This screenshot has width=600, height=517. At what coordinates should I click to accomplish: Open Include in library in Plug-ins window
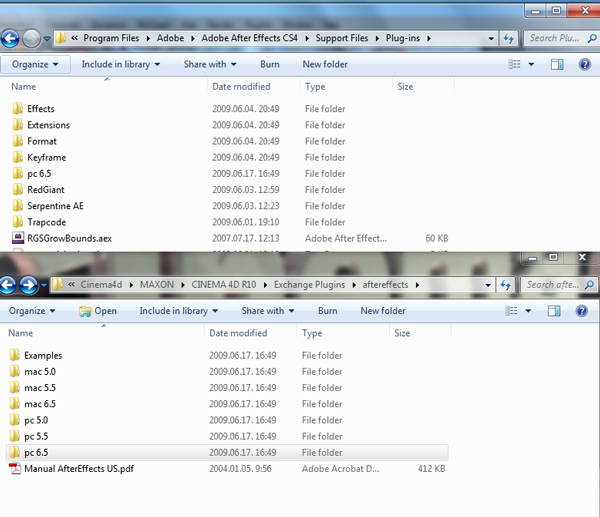pos(121,64)
